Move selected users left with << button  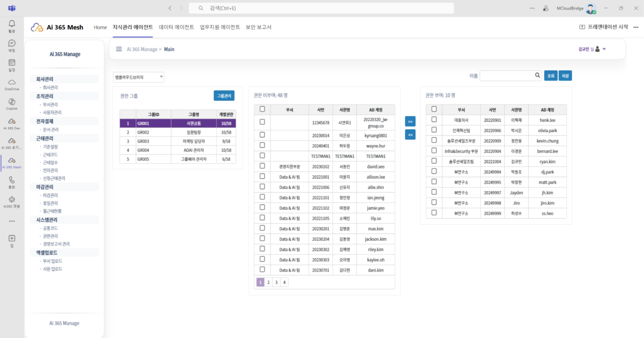(x=411, y=135)
